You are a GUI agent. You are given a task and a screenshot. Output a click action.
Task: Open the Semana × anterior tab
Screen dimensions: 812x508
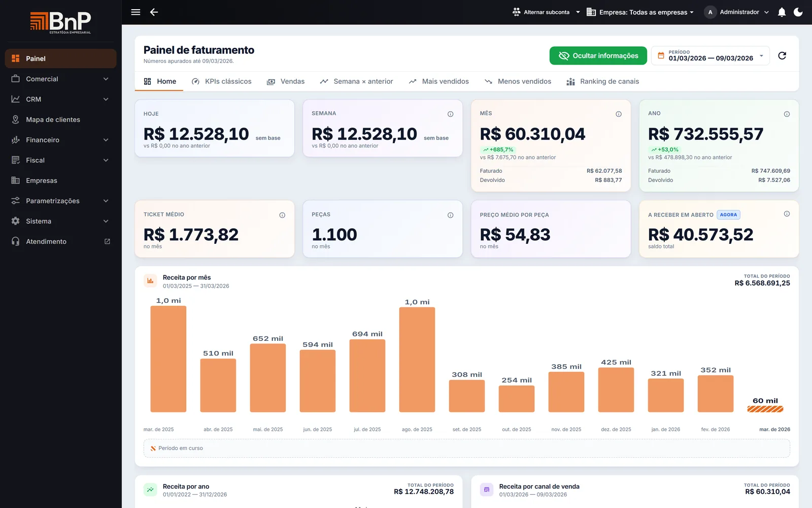click(356, 81)
